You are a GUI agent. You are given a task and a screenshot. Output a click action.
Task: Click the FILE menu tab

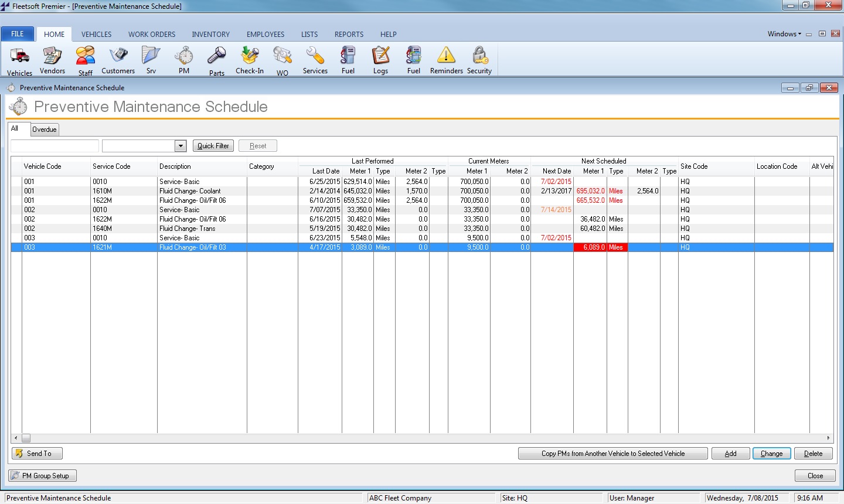pos(18,34)
